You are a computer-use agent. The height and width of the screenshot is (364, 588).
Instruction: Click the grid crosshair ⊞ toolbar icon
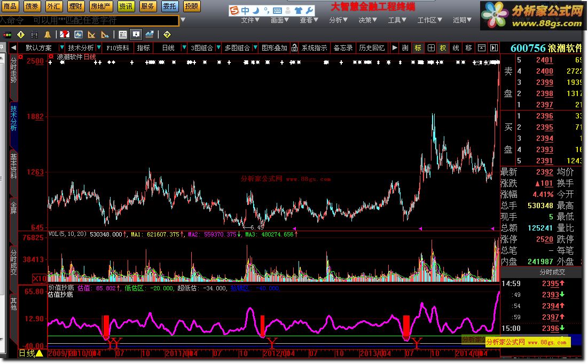pyautogui.click(x=431, y=48)
